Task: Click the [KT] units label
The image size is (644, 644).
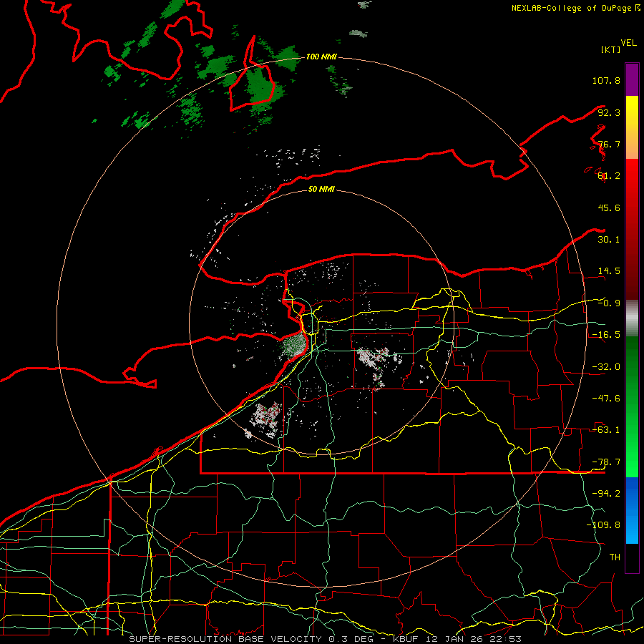Action: [x=611, y=49]
